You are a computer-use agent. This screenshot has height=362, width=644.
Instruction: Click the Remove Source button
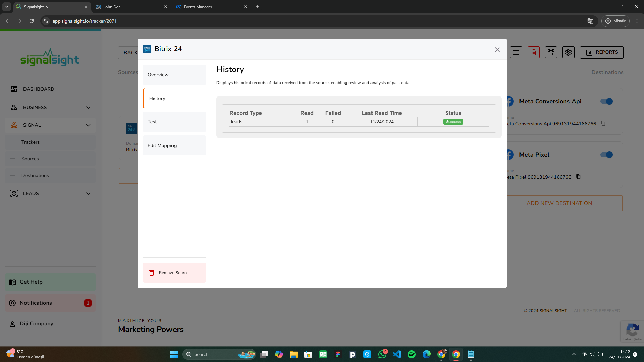click(x=174, y=273)
